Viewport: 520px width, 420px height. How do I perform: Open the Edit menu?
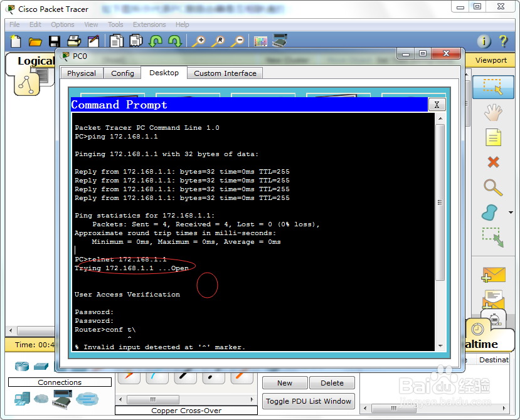point(35,24)
